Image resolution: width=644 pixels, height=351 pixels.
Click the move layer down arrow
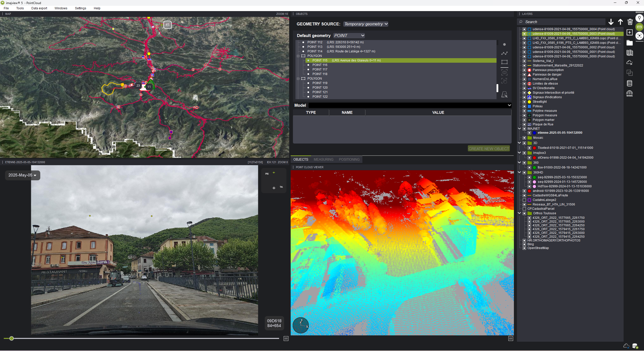click(611, 22)
